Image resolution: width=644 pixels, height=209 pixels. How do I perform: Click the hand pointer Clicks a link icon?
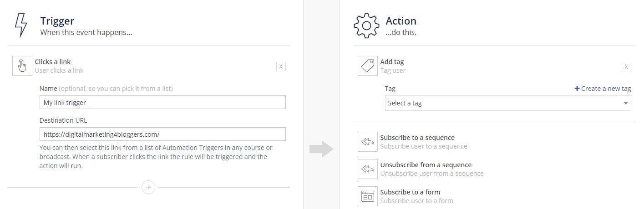coord(22,66)
